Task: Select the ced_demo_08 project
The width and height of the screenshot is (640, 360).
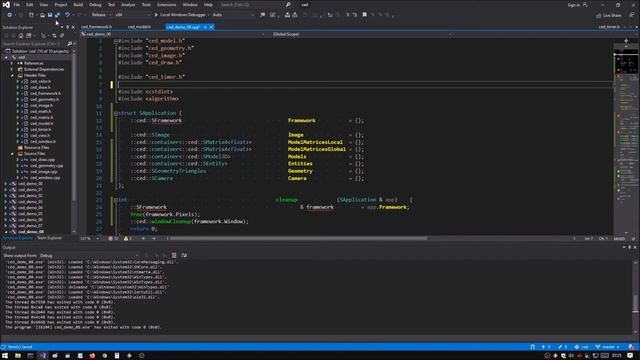Action: pyautogui.click(x=31, y=232)
